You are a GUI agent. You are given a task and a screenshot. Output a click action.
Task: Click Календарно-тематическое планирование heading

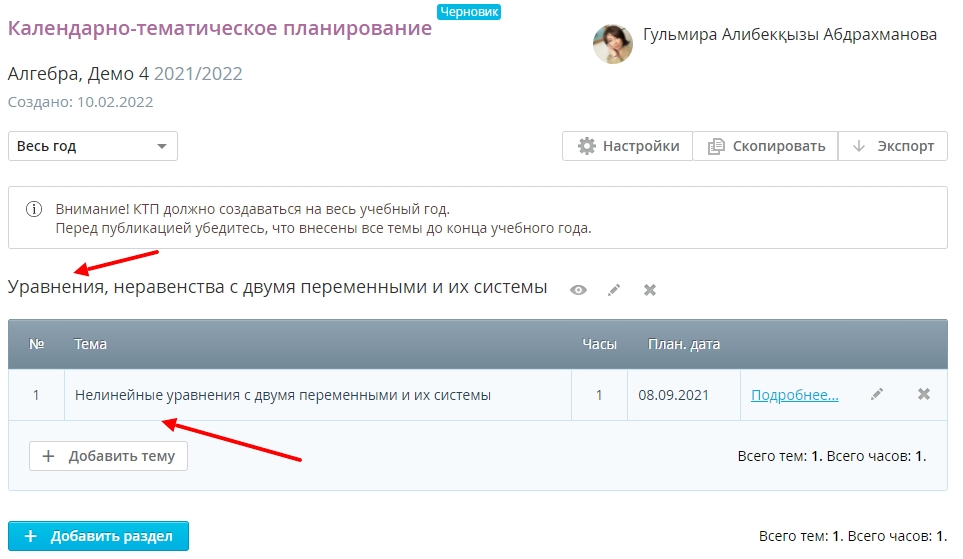220,28
